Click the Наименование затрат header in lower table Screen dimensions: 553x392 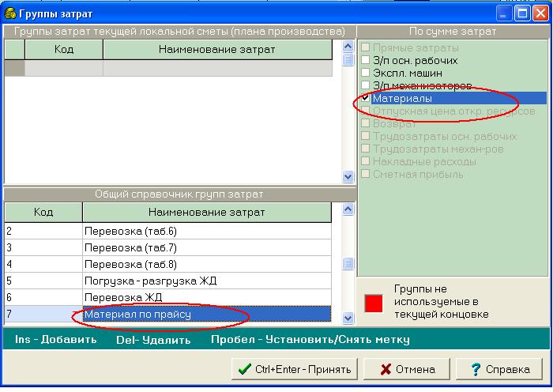207,212
